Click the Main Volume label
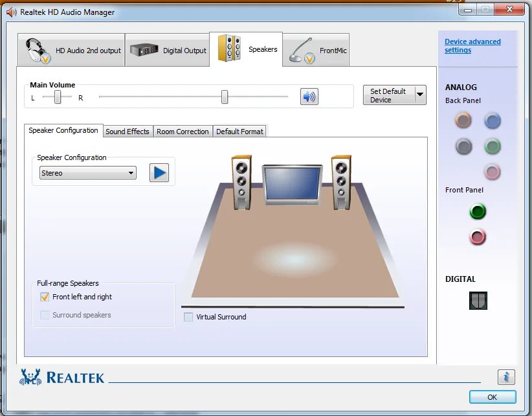 click(52, 85)
